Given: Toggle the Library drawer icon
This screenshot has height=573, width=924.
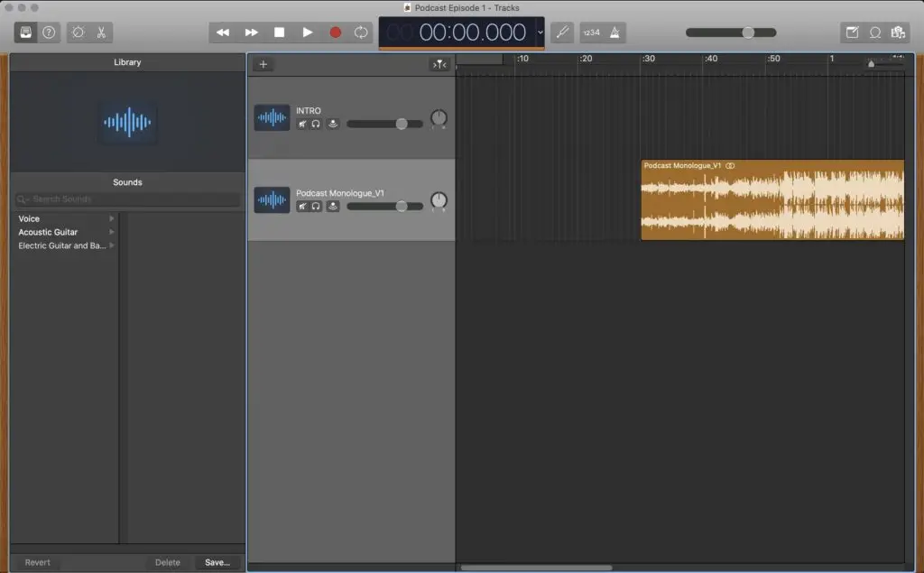Looking at the screenshot, I should (25, 32).
